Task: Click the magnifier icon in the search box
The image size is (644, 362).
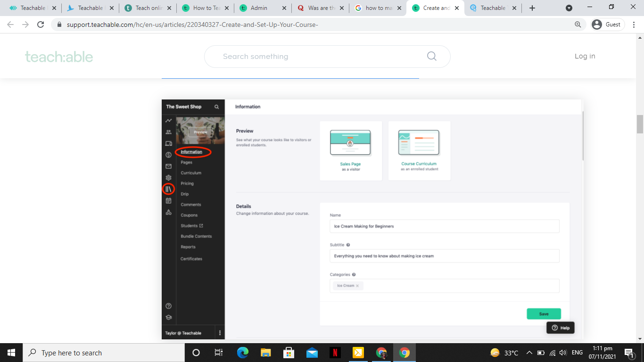Action: [431, 56]
